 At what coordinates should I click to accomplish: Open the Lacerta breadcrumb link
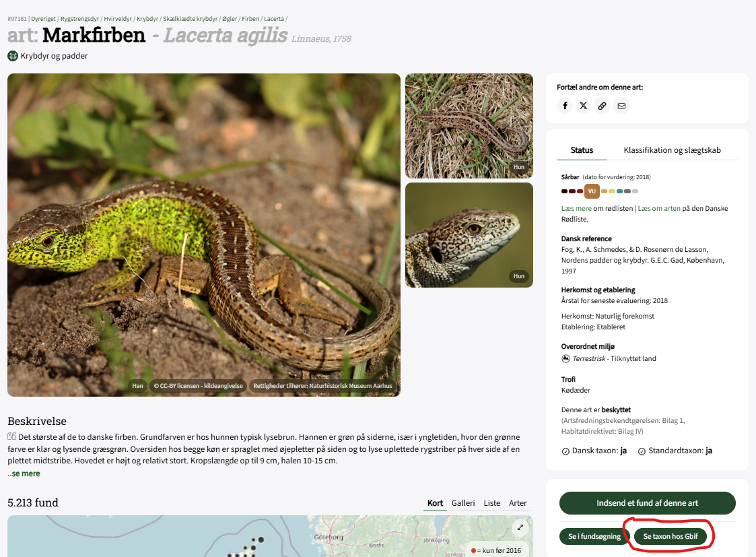[x=273, y=19]
